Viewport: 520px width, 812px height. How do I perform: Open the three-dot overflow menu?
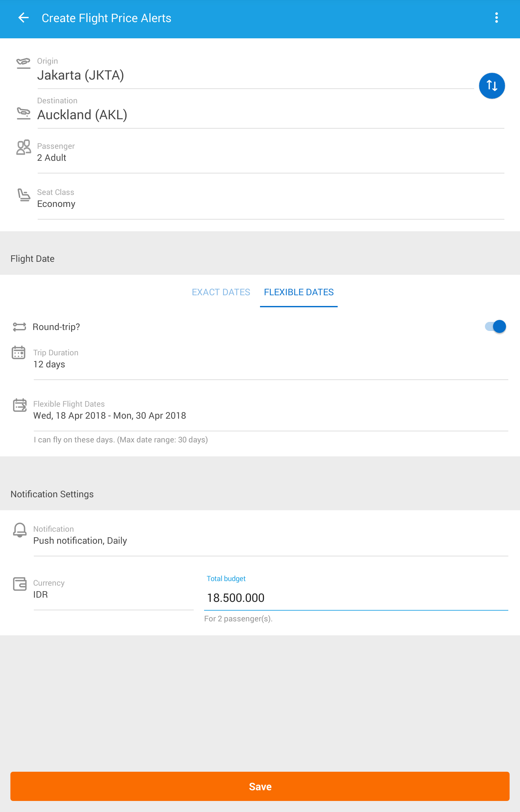pos(496,18)
